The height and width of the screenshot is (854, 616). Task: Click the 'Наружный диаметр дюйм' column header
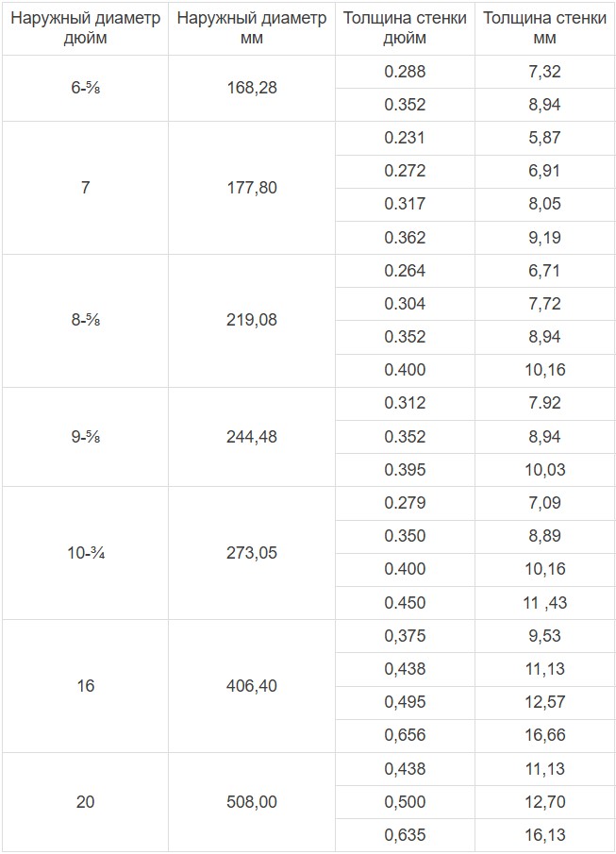pyautogui.click(x=85, y=28)
